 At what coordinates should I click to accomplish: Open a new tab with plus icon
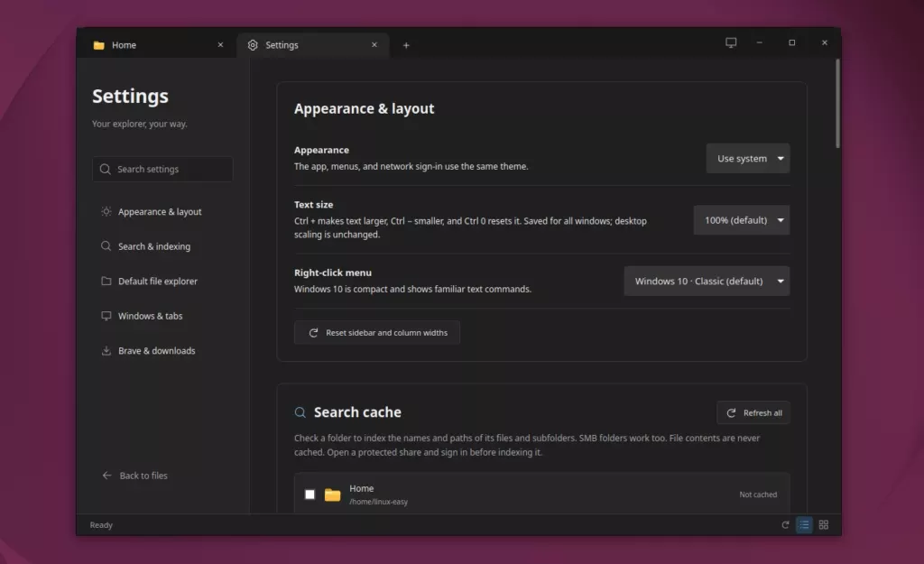point(406,45)
